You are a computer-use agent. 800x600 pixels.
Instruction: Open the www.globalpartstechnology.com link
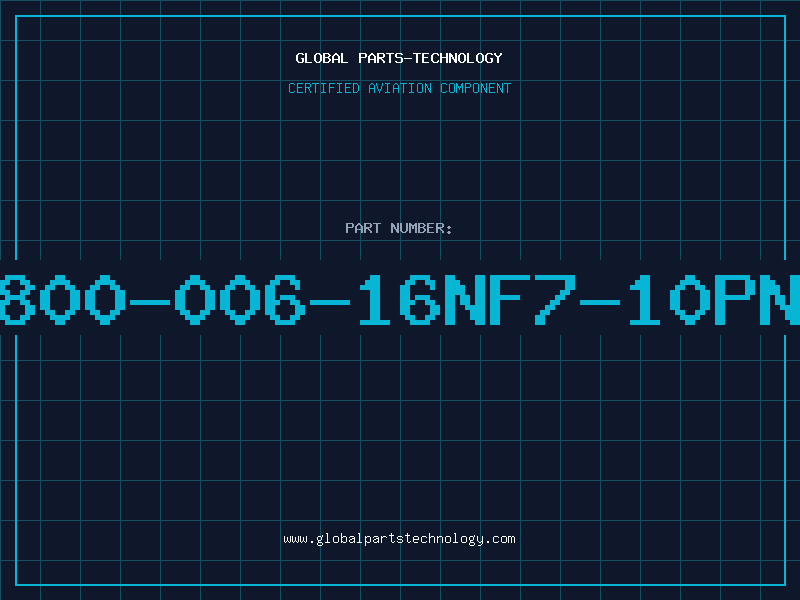(x=399, y=539)
